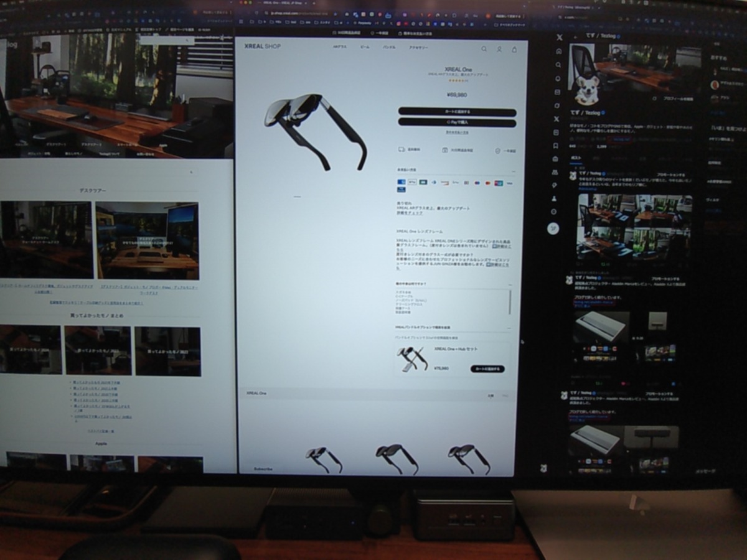Open first desk tour thumbnail on blog

46,240
